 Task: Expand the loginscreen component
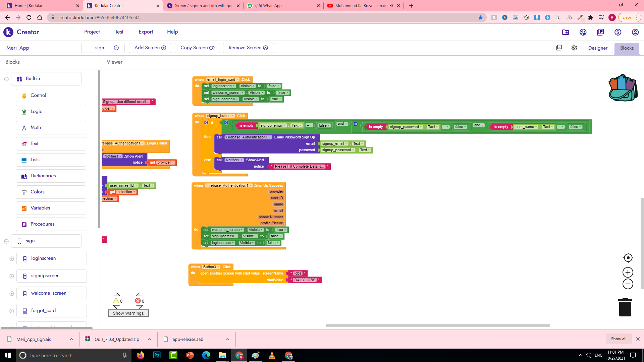click(12, 259)
